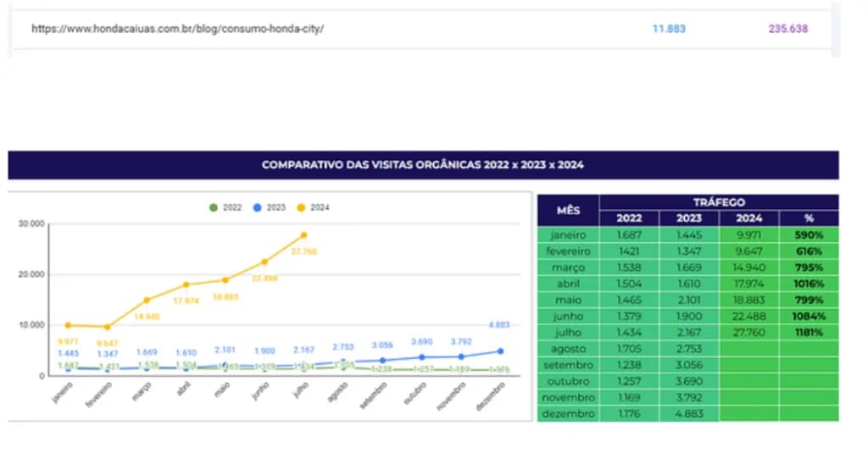Image resolution: width=868 pixels, height=453 pixels.
Task: Click the % column header
Action: point(809,218)
